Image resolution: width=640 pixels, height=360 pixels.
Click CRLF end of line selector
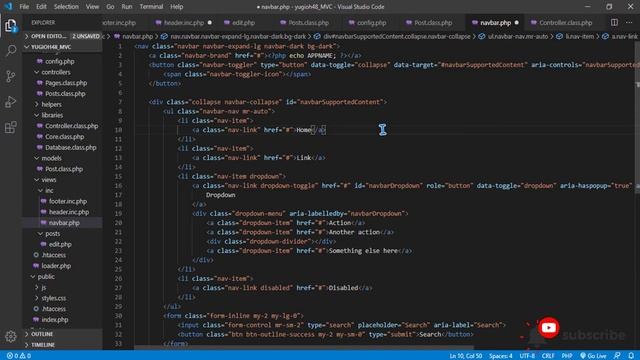[548, 356]
